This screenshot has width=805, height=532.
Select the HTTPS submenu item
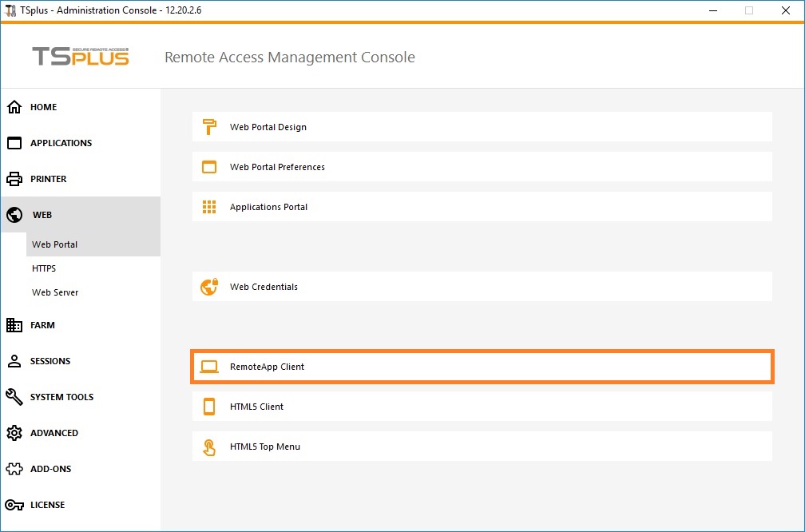tap(44, 268)
